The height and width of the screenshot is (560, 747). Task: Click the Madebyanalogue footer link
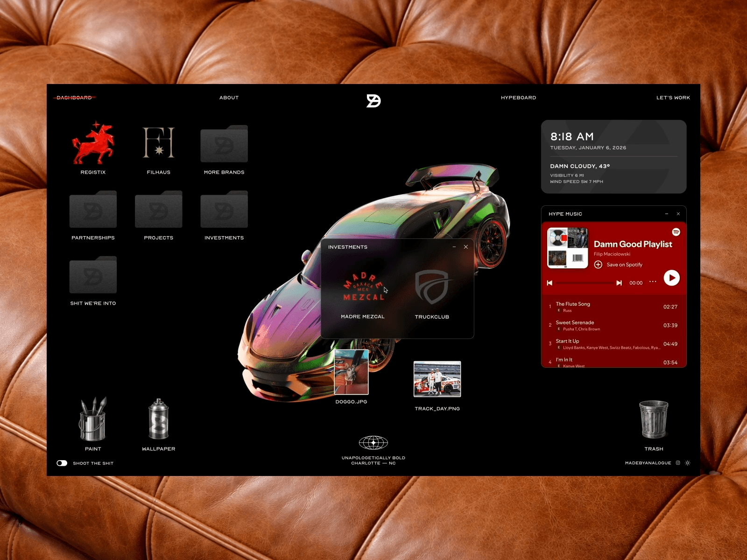[648, 463]
